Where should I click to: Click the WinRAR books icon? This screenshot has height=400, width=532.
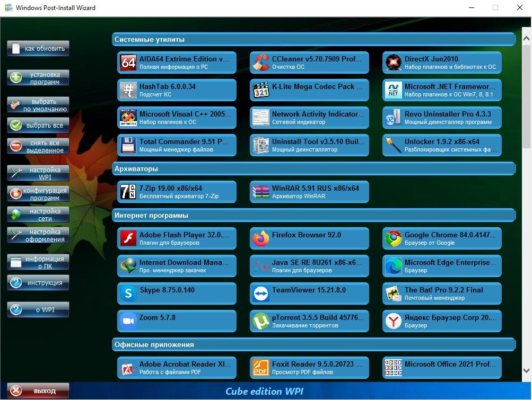[261, 192]
